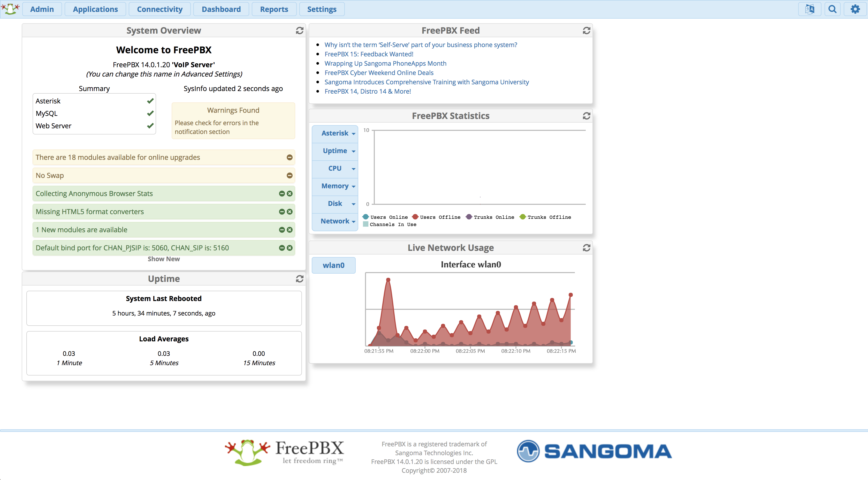Open 'Wrapping Up Sangoma PhoneApps Month' link
This screenshot has width=868, height=480.
click(x=385, y=63)
